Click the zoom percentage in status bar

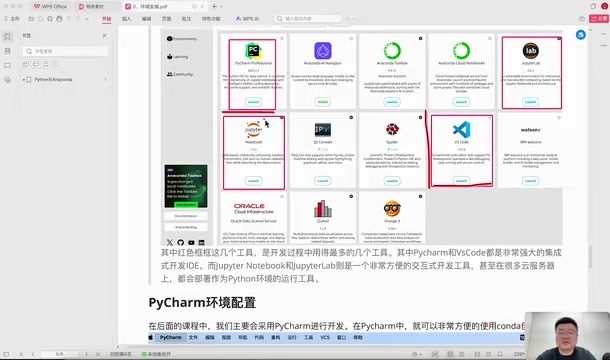[519, 354]
